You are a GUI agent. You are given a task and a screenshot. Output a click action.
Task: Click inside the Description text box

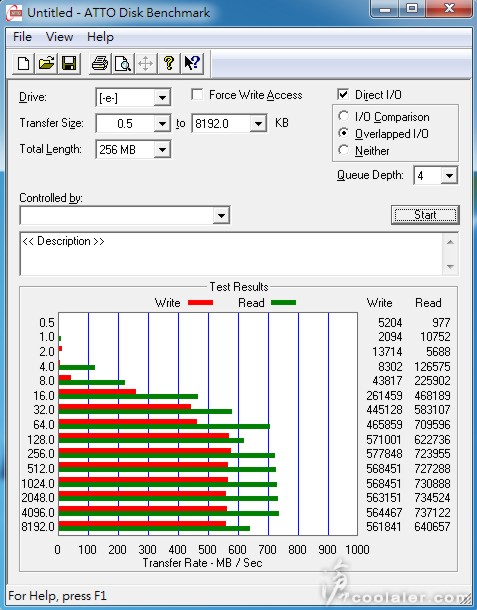pos(231,254)
